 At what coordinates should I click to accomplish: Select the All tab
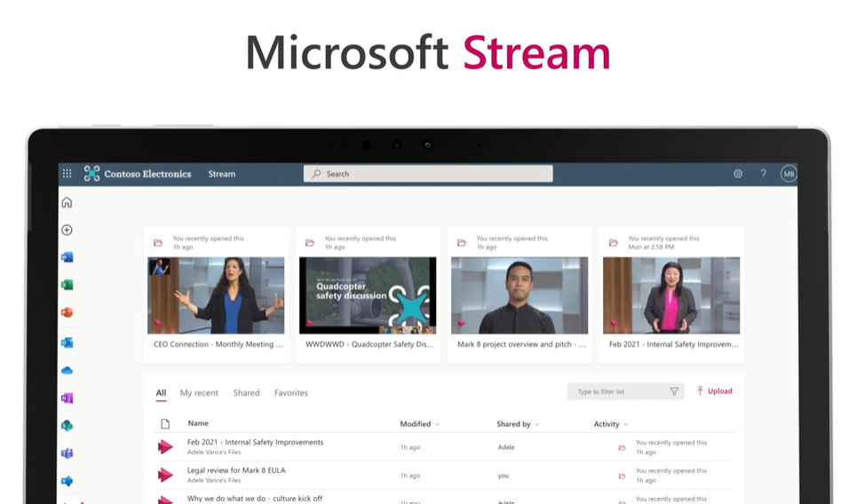click(x=161, y=393)
